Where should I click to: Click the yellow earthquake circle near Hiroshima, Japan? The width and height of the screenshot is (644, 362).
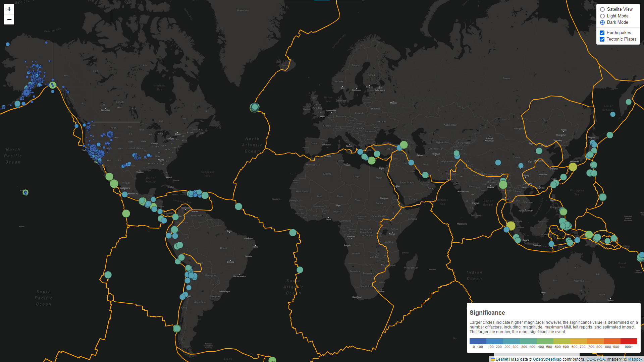tap(573, 167)
